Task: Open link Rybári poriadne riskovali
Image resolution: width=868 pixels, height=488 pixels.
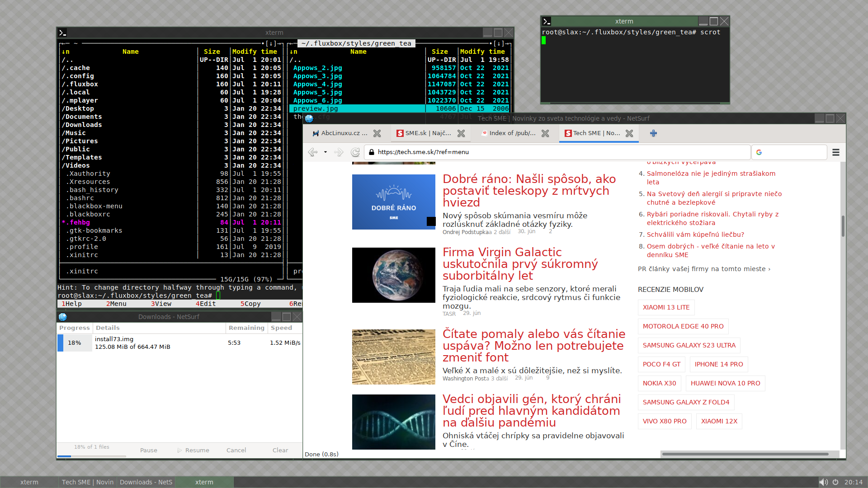Action: coord(712,218)
